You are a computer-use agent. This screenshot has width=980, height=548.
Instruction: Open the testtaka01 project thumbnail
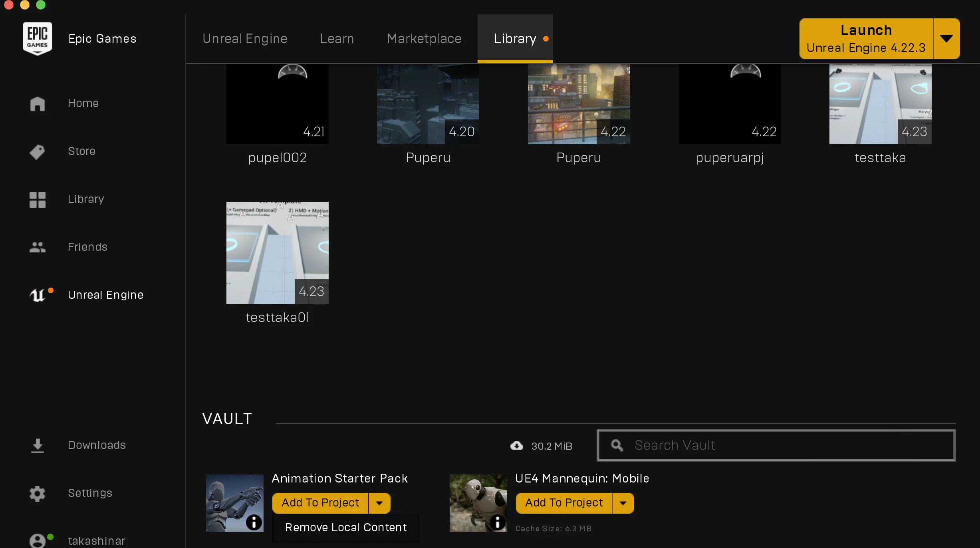point(278,253)
